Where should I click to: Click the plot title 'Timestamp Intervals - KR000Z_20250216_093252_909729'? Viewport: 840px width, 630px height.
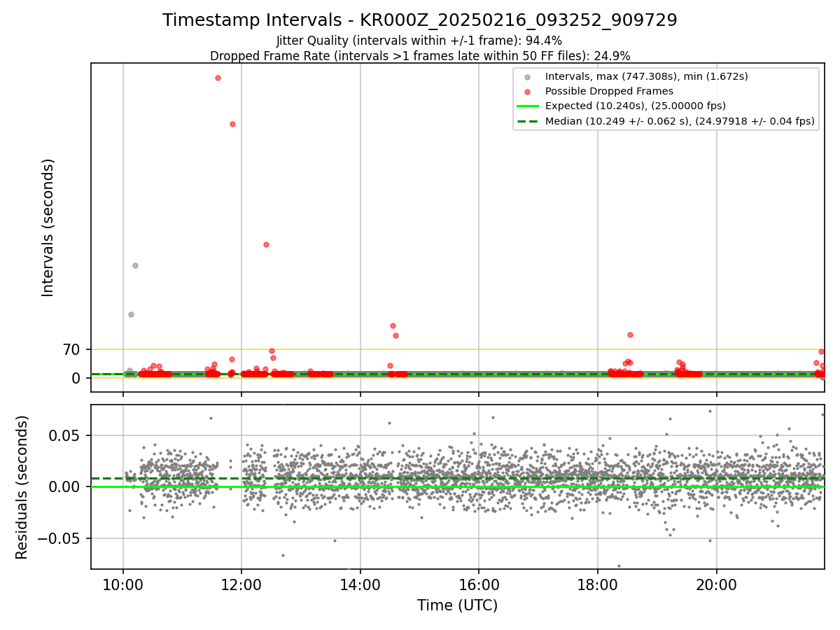click(420, 20)
